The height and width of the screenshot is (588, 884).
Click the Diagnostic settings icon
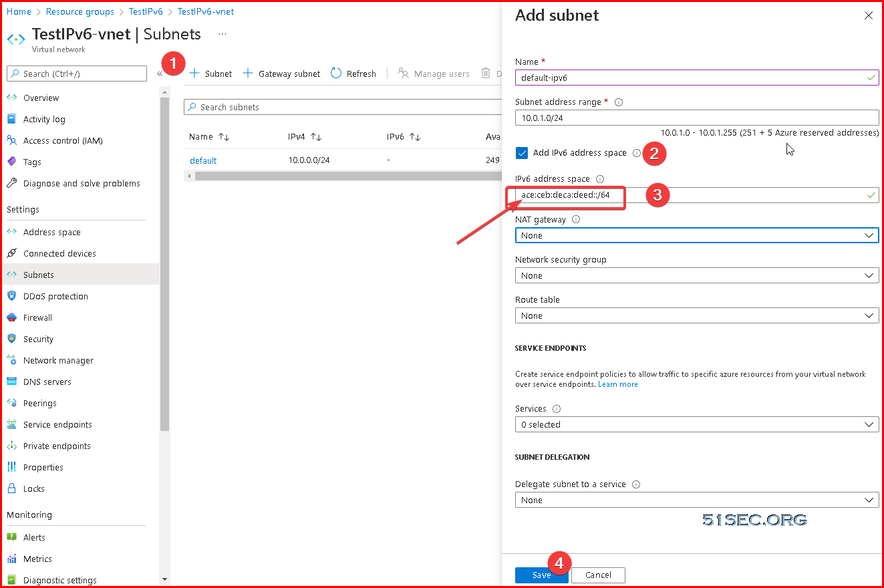pos(11,580)
